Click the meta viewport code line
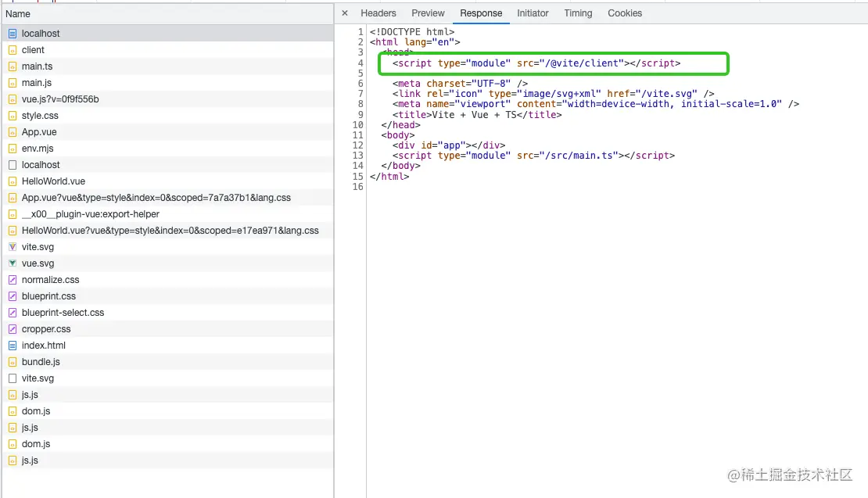This screenshot has width=868, height=498. 596,104
